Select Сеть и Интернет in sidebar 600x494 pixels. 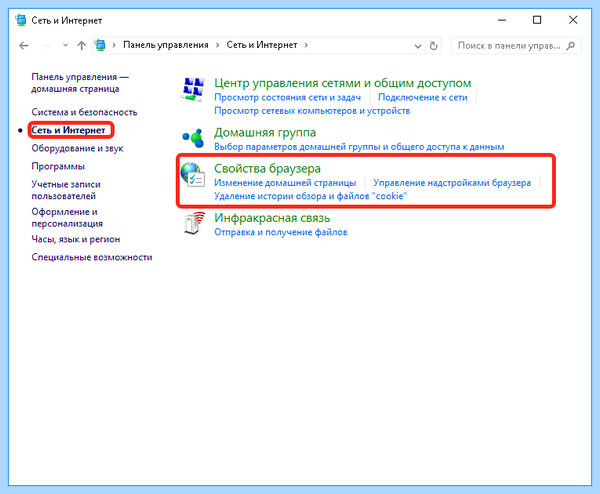click(x=68, y=130)
